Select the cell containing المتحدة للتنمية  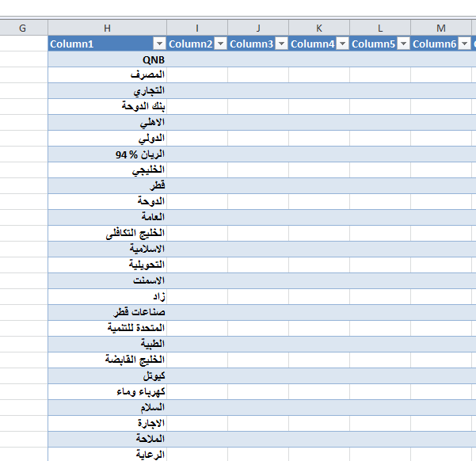(107, 328)
